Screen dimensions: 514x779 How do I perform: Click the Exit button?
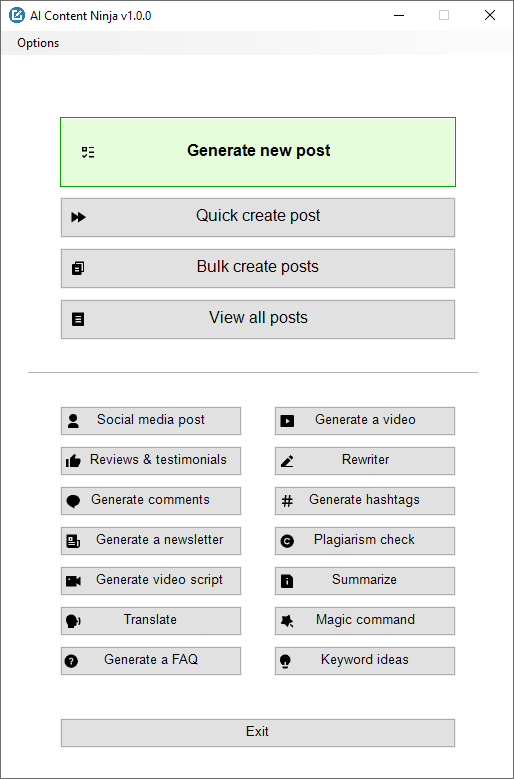[258, 733]
